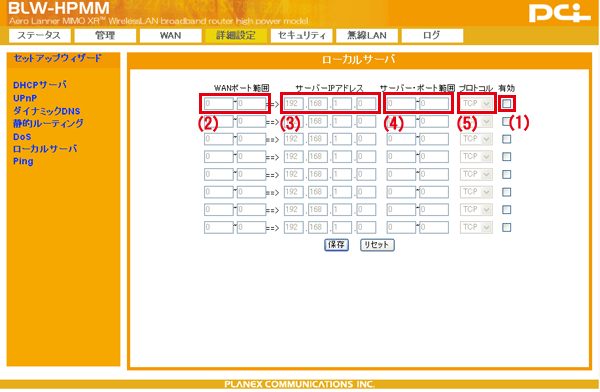Open the first row TCP protocol dropdown
This screenshot has height=392, width=600.
tap(476, 103)
